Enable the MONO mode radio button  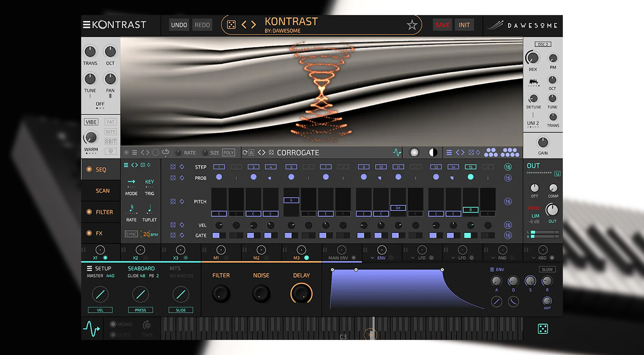pyautogui.click(x=113, y=324)
